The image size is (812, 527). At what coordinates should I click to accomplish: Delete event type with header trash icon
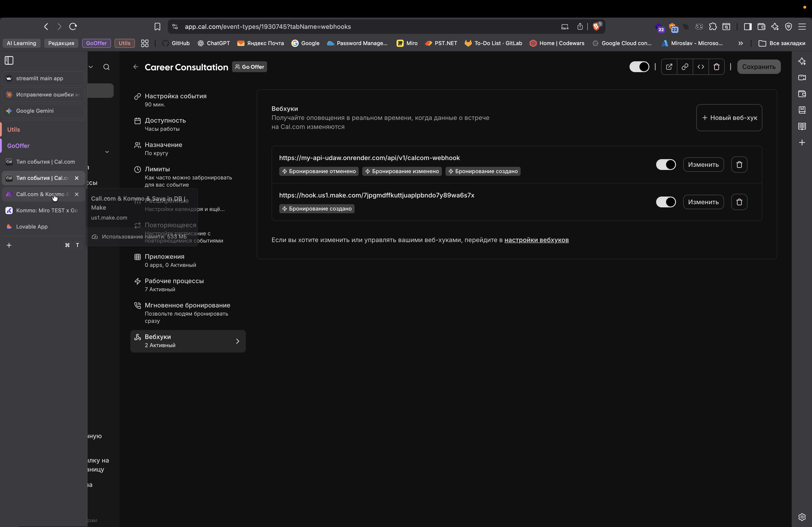(x=716, y=67)
